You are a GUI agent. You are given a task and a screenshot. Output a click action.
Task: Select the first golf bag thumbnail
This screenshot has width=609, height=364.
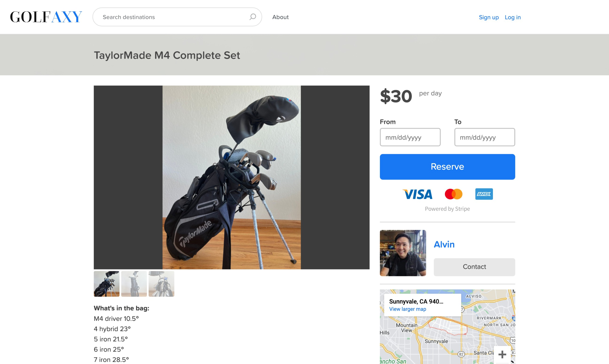coord(107,284)
